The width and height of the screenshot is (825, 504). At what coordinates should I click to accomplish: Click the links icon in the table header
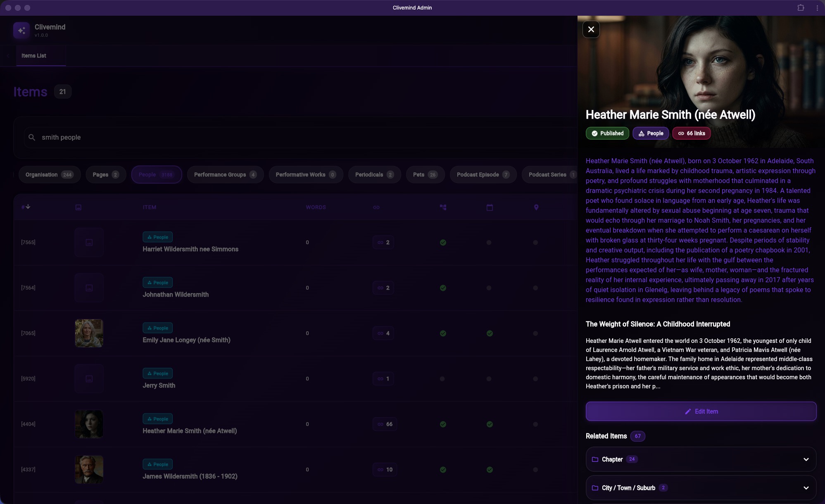click(x=376, y=207)
